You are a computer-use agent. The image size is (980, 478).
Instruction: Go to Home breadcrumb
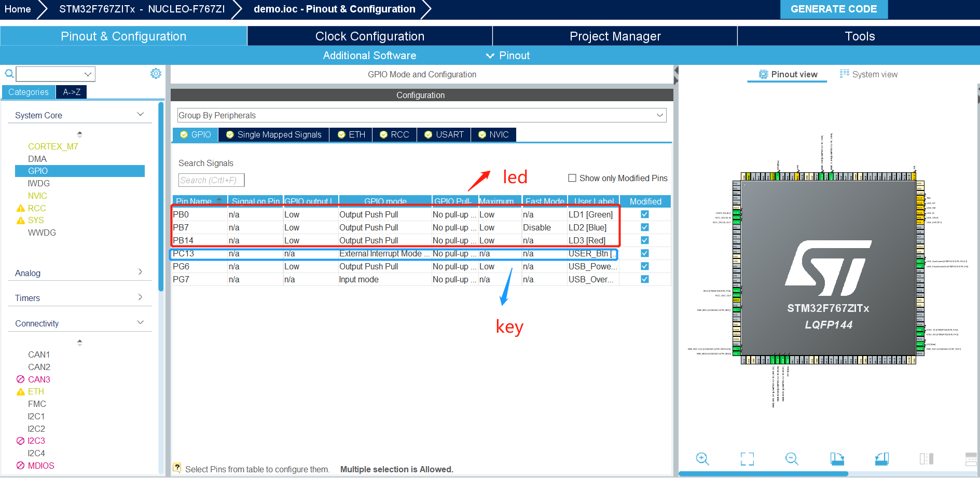(18, 9)
